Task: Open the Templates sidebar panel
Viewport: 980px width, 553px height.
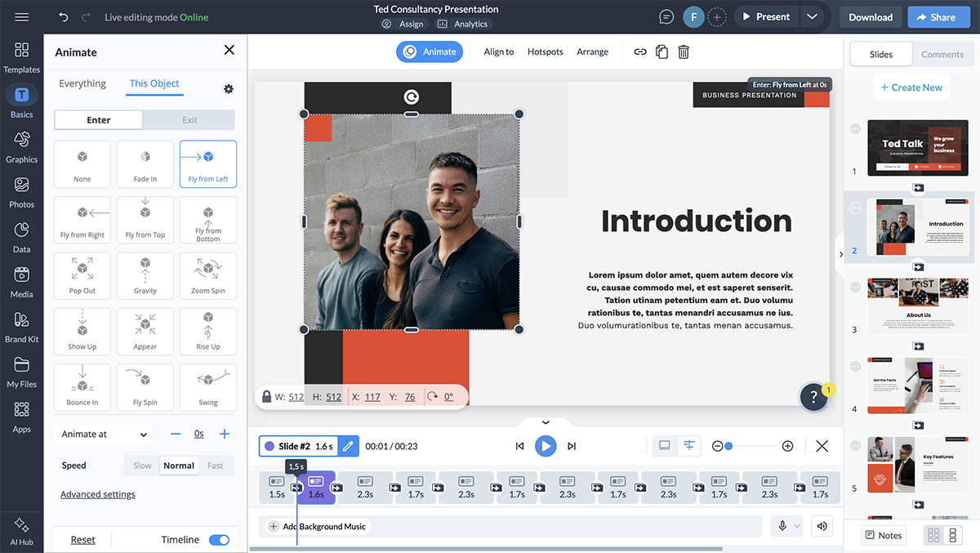Action: tap(22, 58)
